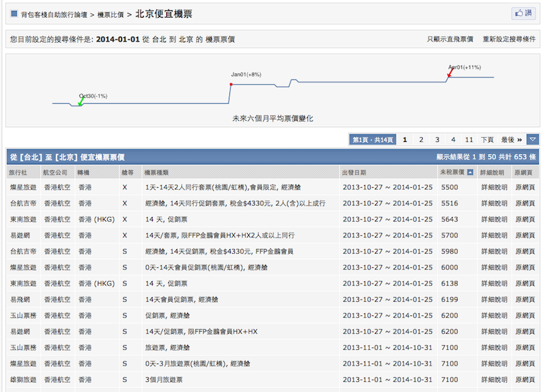The width and height of the screenshot is (543, 392).
Task: Open 原網頁 for 雄獅旅遊 row
Action: 525,380
